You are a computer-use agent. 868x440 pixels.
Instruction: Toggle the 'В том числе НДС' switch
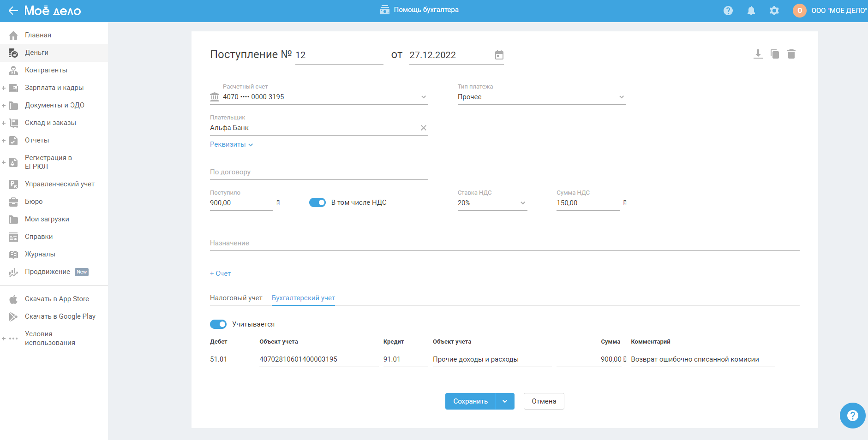(317, 202)
